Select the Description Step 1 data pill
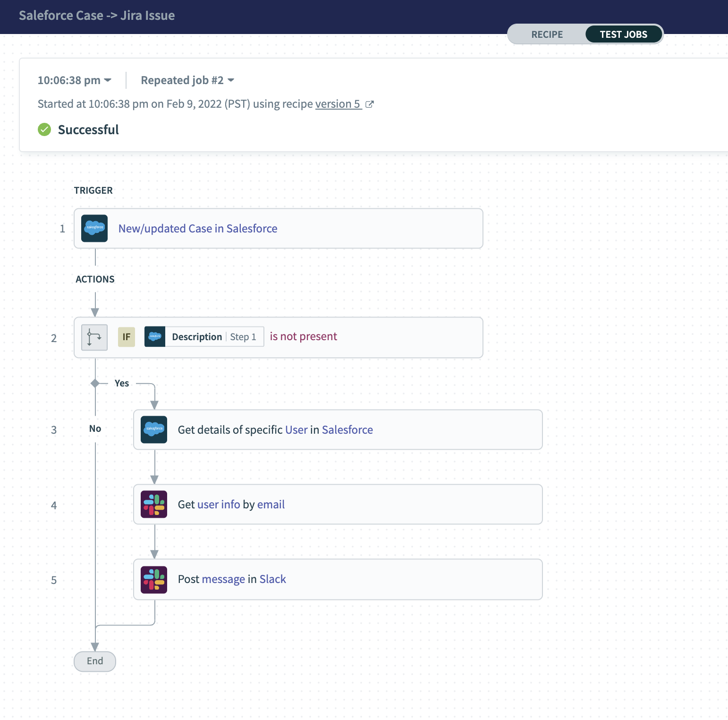 (x=213, y=337)
